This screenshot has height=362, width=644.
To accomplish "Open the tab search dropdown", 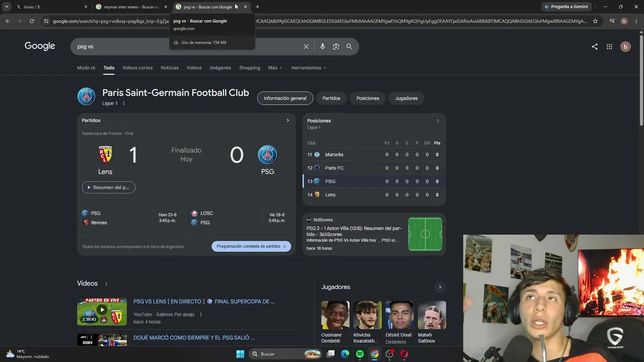I will pos(7,7).
